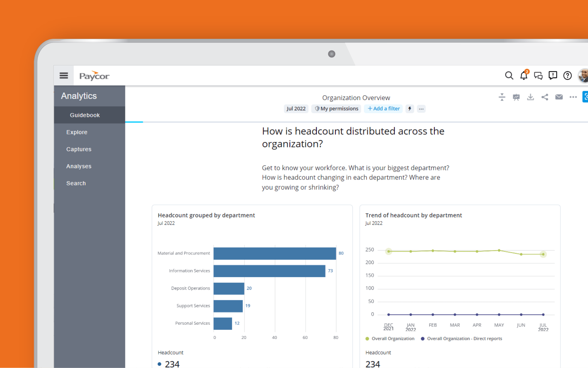Image resolution: width=588 pixels, height=368 pixels.
Task: Click the Paycor logo
Action: [x=94, y=76]
